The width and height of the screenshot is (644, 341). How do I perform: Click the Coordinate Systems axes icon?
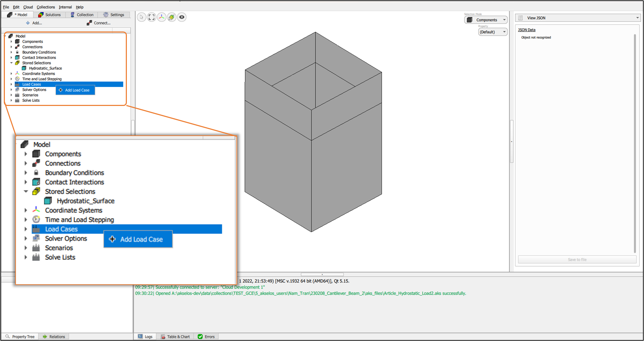click(x=17, y=73)
